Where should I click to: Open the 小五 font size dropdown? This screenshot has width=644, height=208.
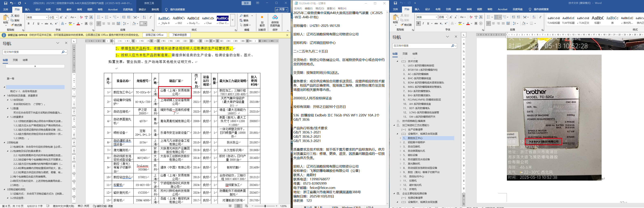pyautogui.click(x=57, y=17)
